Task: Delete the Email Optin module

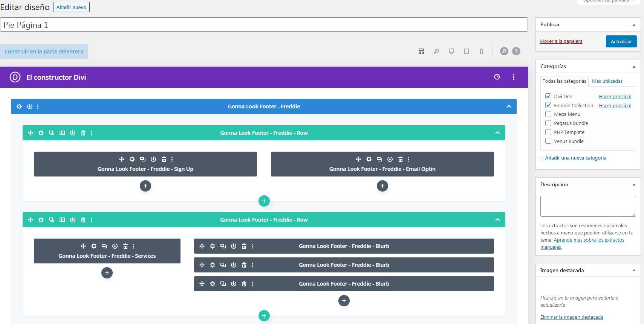Action: [x=401, y=159]
